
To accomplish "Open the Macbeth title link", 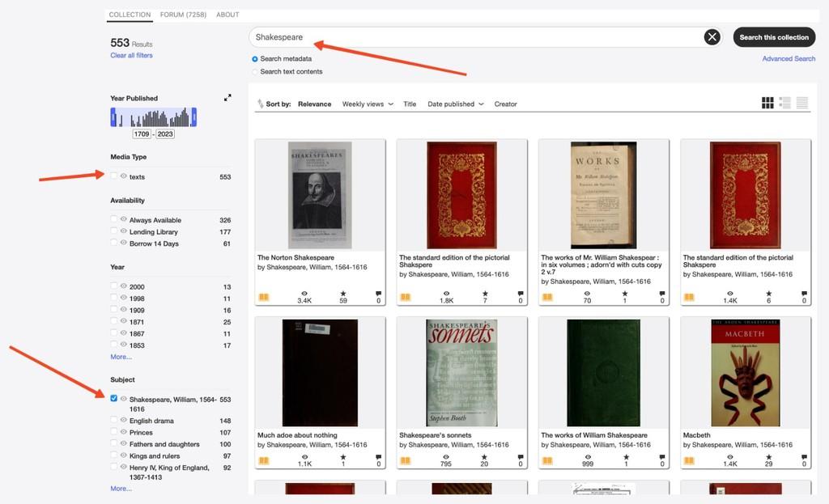I will pos(696,435).
